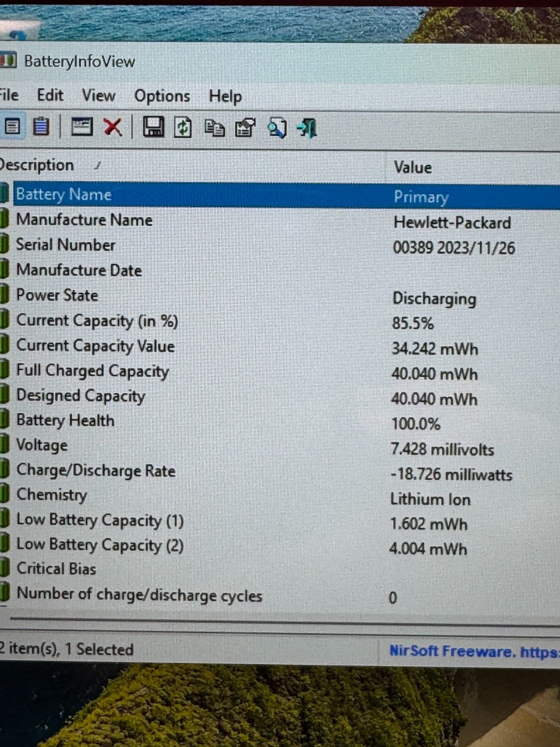The image size is (560, 747).
Task: Click the 1.602 mWh value
Action: 428,524
